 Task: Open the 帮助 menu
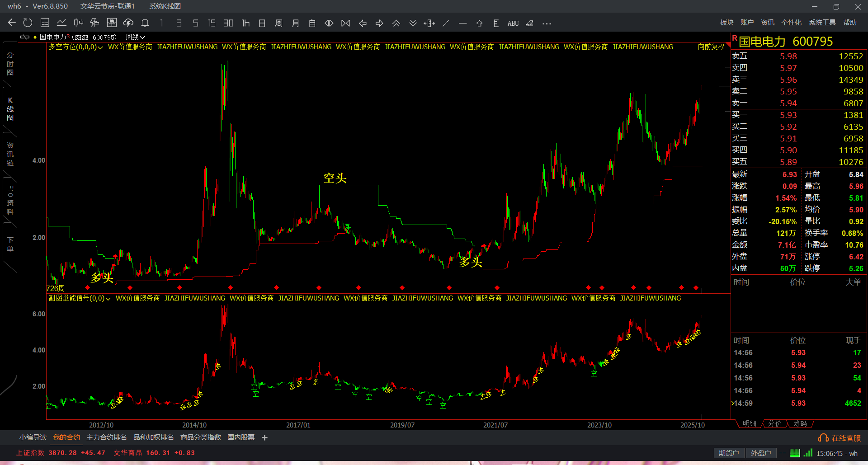849,22
